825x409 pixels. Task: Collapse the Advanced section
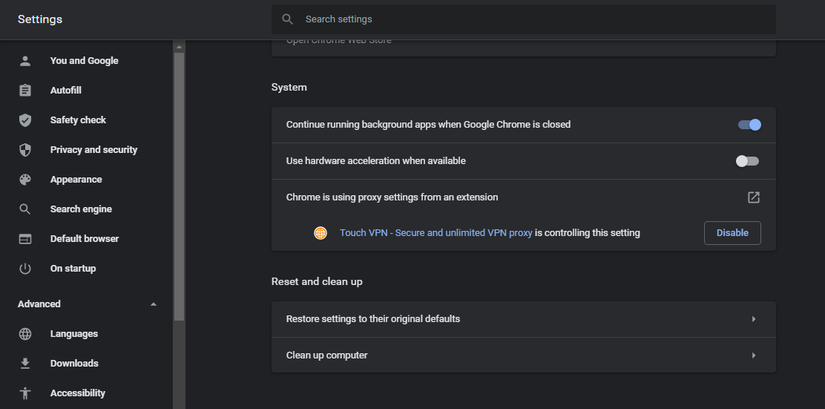(x=153, y=304)
